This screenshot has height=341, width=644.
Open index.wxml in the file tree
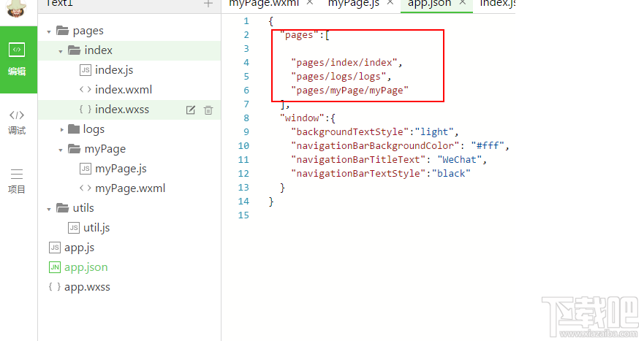tap(129, 90)
